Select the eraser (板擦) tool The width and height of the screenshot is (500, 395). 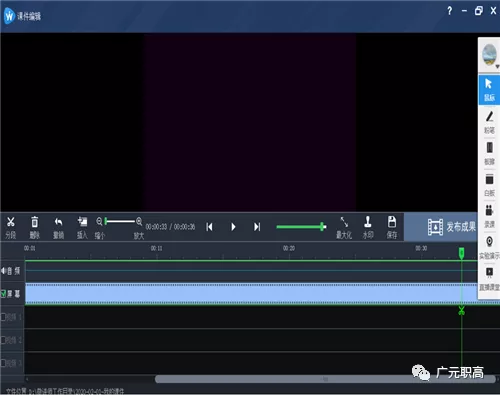pos(489,153)
